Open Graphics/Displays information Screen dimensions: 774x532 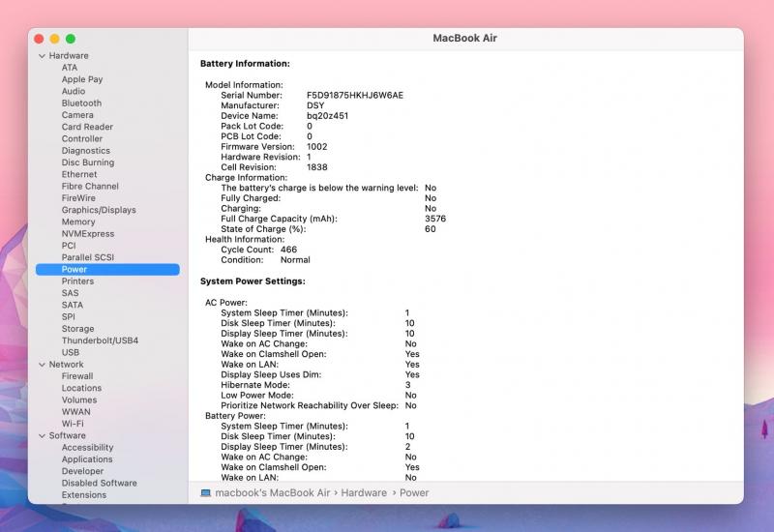99,210
